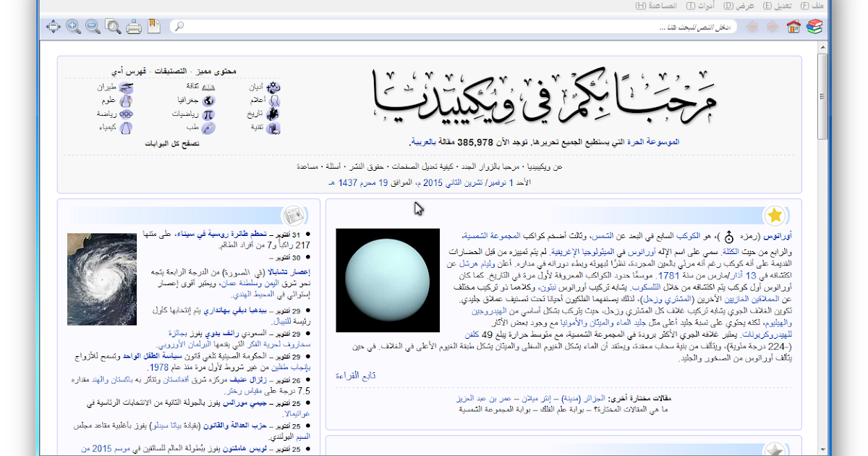The image size is (868, 456).
Task: Click the vertical scrollbar down arrow
Action: coord(822,450)
